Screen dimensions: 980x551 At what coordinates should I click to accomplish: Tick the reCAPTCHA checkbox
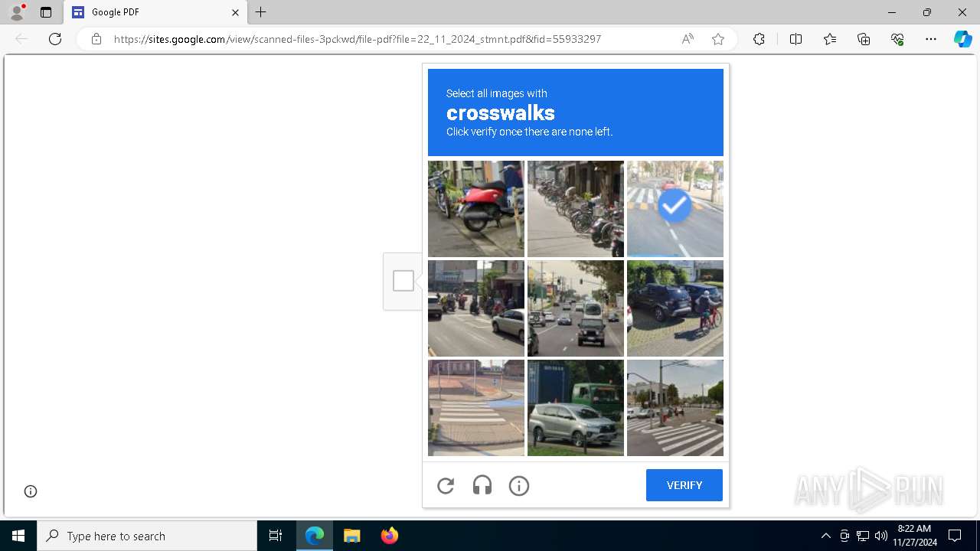tap(403, 281)
